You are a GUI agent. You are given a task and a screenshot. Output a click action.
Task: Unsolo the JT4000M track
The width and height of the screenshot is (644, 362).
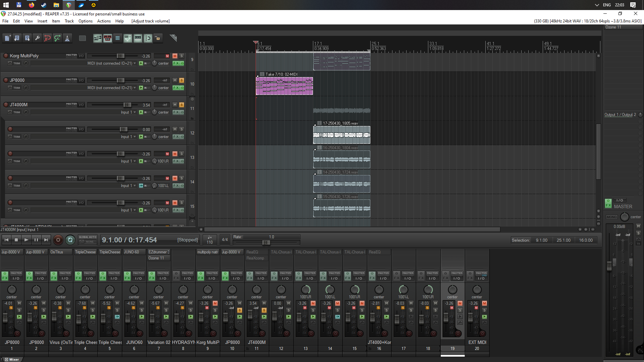click(x=181, y=105)
